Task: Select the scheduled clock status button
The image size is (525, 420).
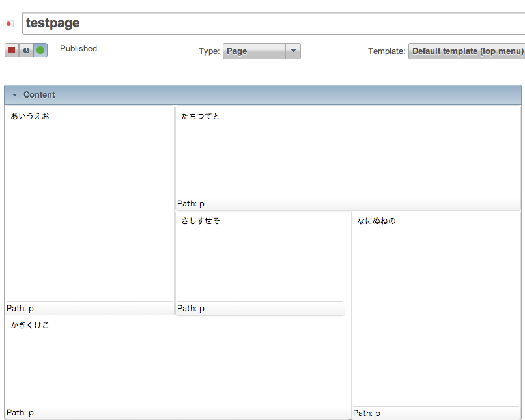Action: (26, 50)
